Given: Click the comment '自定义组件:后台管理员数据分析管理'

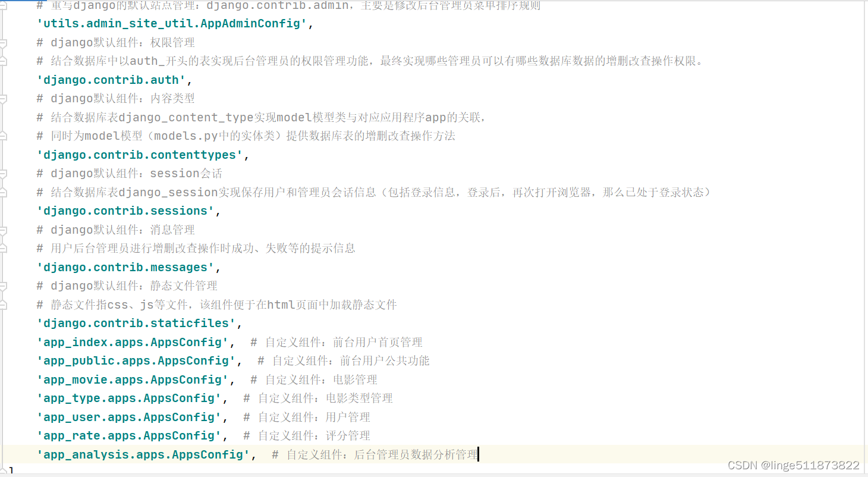Looking at the screenshot, I should pyautogui.click(x=375, y=455).
